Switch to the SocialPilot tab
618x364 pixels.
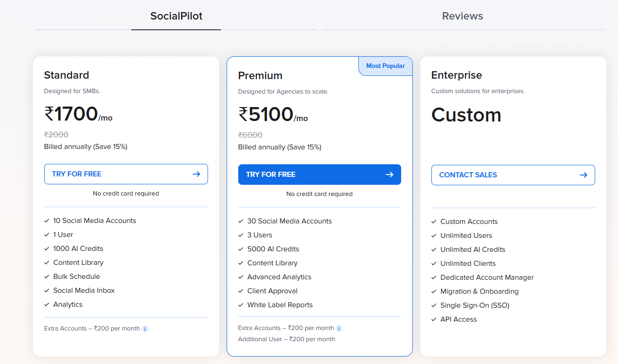(x=176, y=16)
